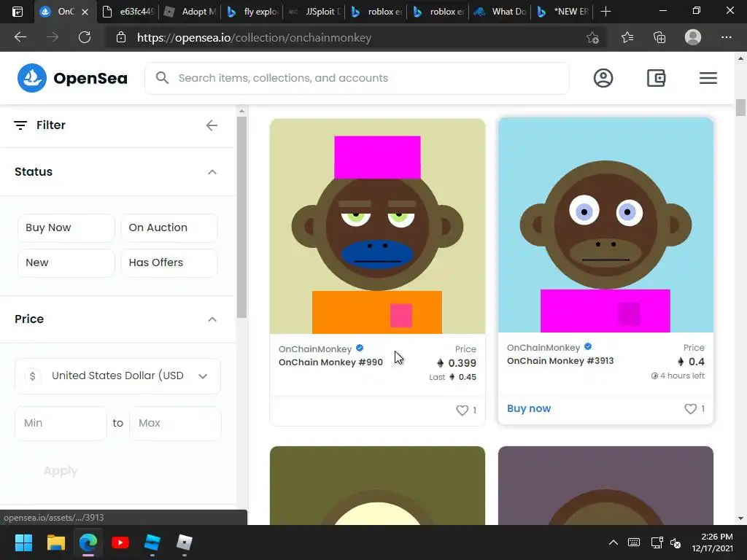
Task: Switch to JJSploit tab
Action: (x=315, y=12)
